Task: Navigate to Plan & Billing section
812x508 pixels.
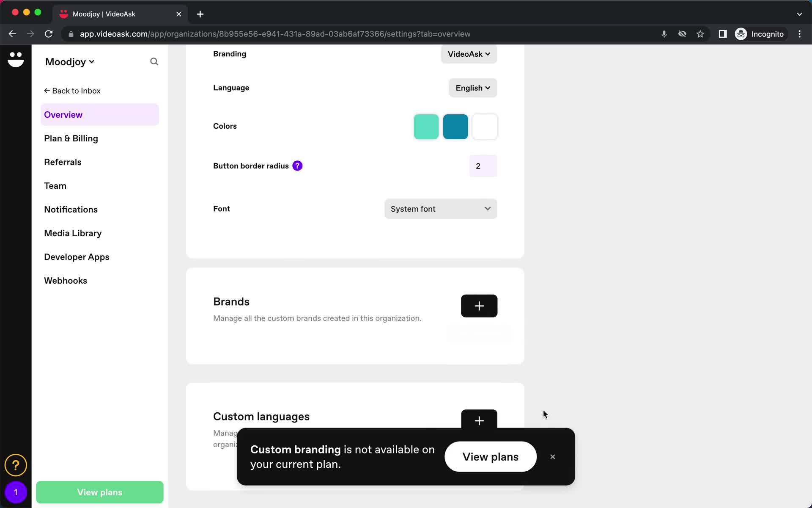Action: click(x=71, y=138)
